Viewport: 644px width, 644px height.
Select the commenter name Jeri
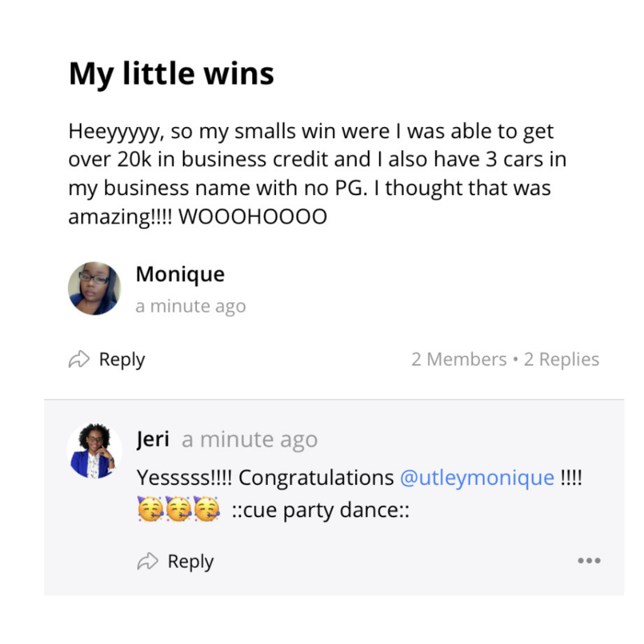pos(153,440)
